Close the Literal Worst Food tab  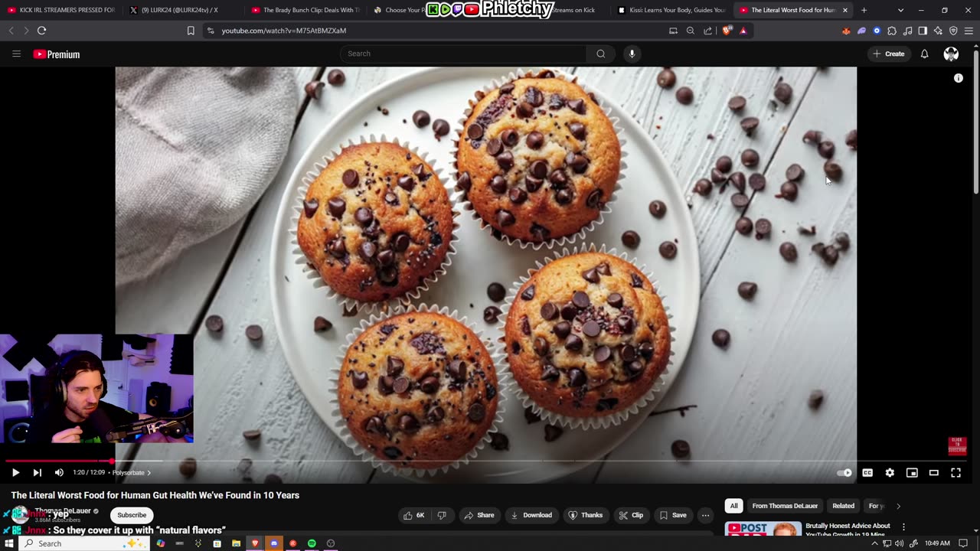point(845,10)
